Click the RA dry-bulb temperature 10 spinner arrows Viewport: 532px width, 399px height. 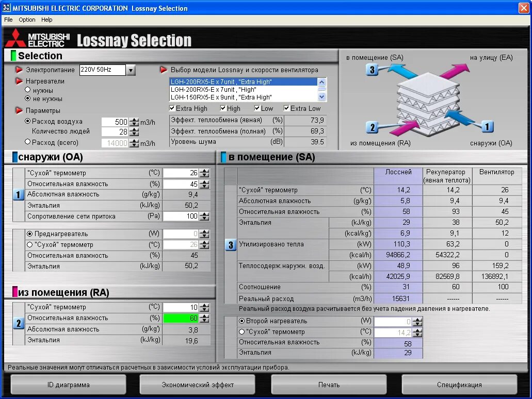click(204, 307)
